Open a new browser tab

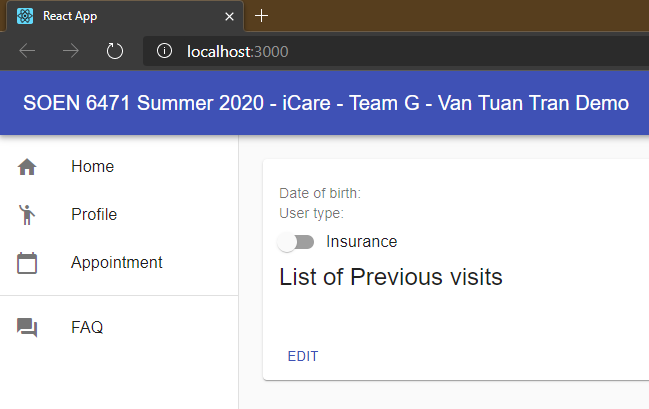coord(261,16)
